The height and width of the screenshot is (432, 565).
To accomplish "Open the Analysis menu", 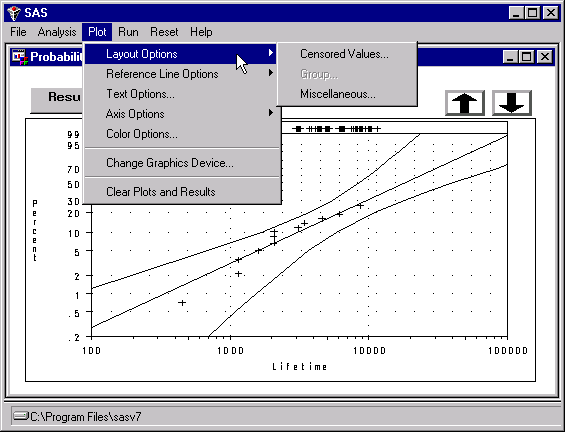I will (57, 32).
